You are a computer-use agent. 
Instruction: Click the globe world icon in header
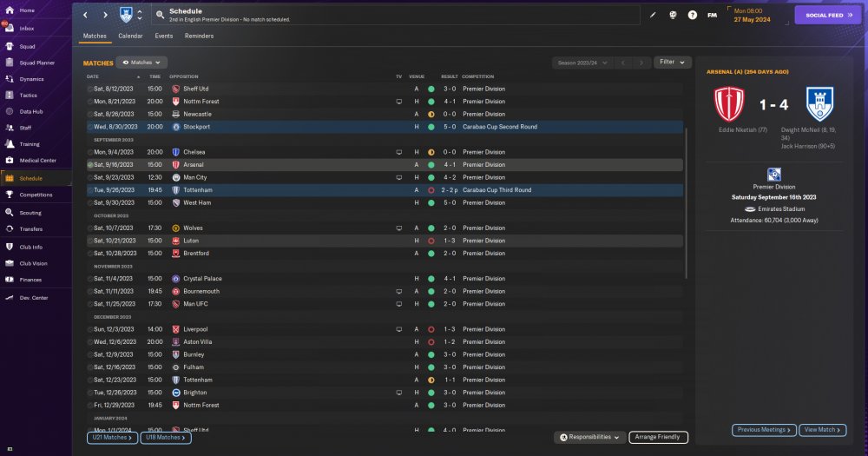(x=673, y=15)
